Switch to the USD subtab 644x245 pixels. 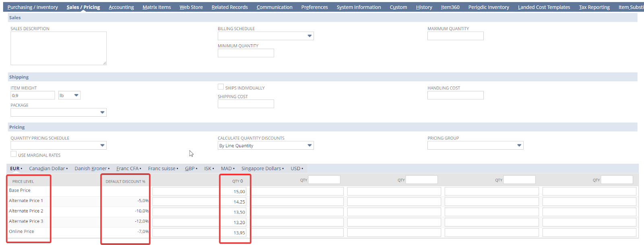(x=296, y=169)
